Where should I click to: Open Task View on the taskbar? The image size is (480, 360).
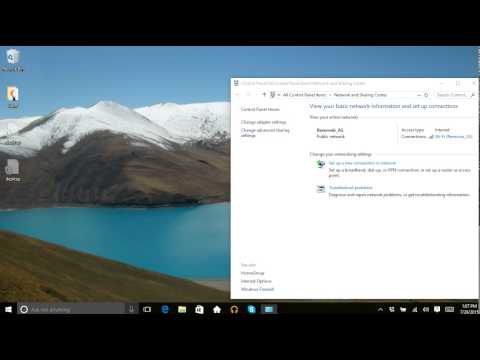click(147, 309)
